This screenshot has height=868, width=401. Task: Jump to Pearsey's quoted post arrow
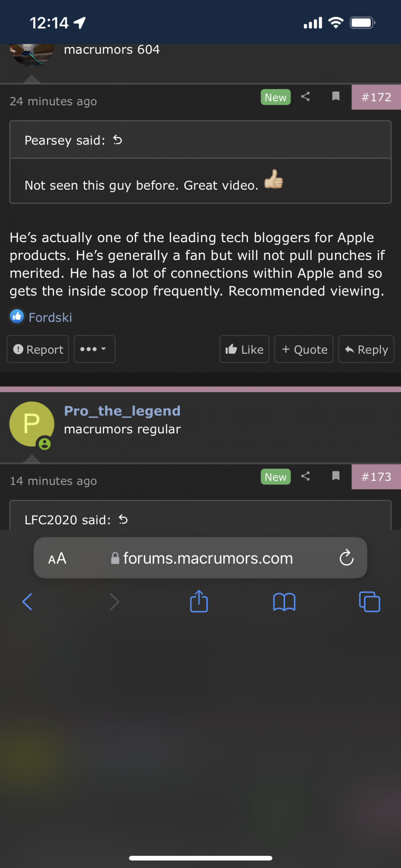(117, 140)
